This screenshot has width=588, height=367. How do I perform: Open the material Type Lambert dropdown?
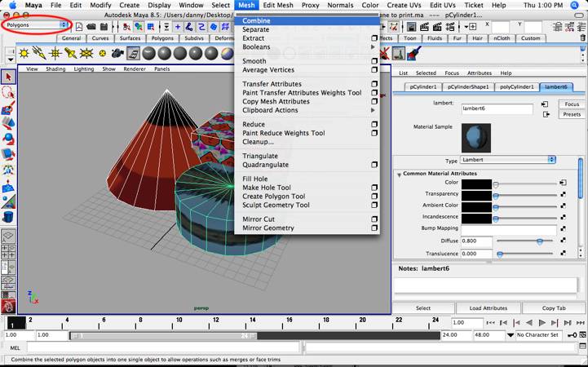pos(507,160)
